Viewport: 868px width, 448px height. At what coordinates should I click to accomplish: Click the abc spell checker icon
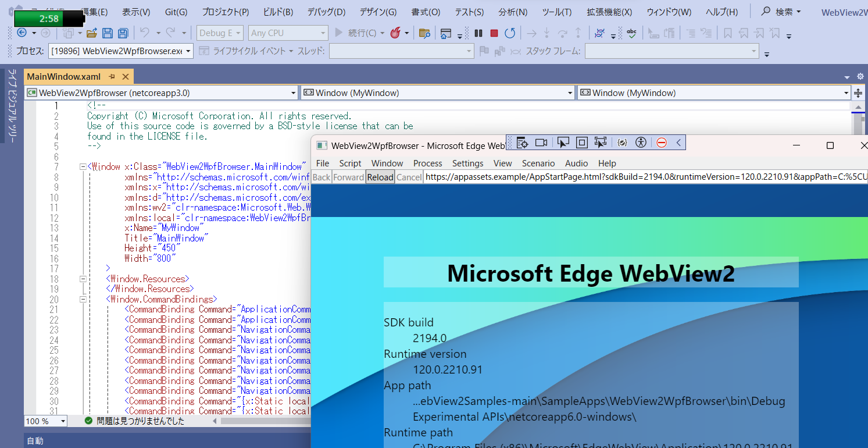coord(631,33)
